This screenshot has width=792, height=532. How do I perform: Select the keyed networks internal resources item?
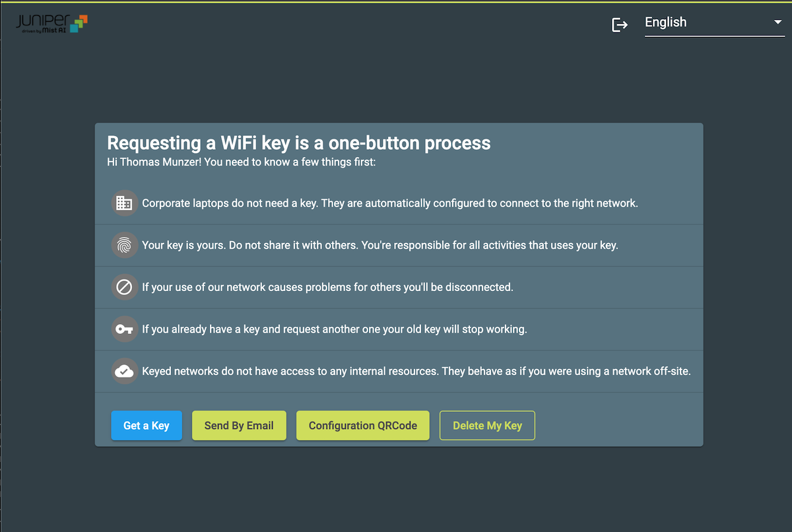(416, 372)
